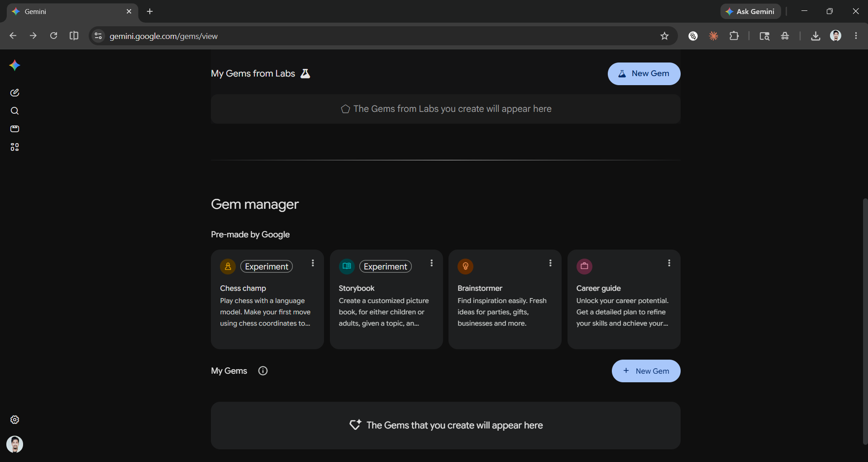Image resolution: width=868 pixels, height=462 pixels.
Task: Click the round dark extension icon after the bookmark star
Action: pyautogui.click(x=693, y=36)
